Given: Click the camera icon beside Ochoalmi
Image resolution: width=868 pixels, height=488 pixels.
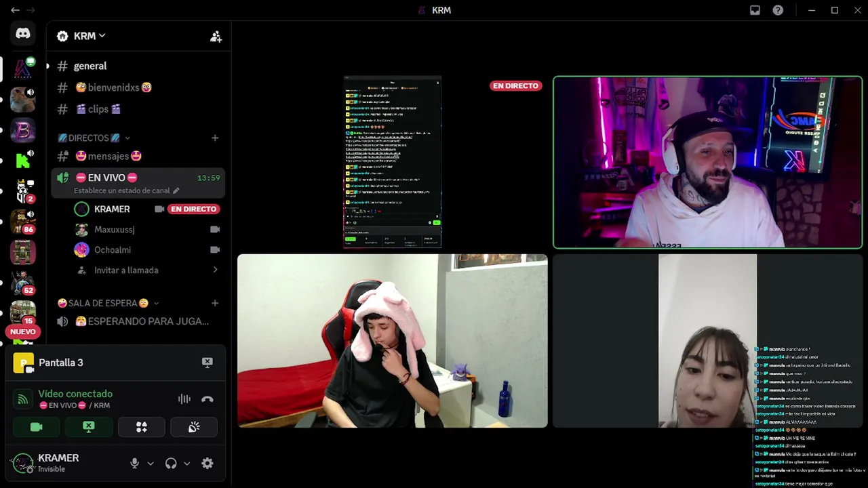Looking at the screenshot, I should click(x=215, y=250).
